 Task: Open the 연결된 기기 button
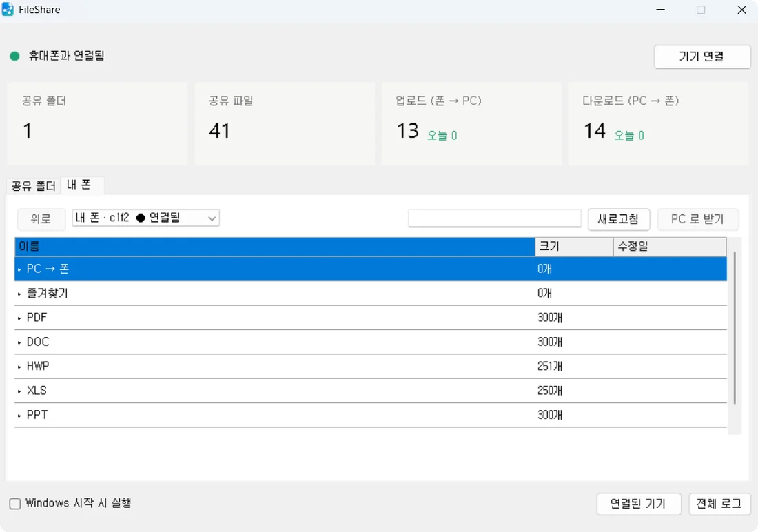click(639, 504)
